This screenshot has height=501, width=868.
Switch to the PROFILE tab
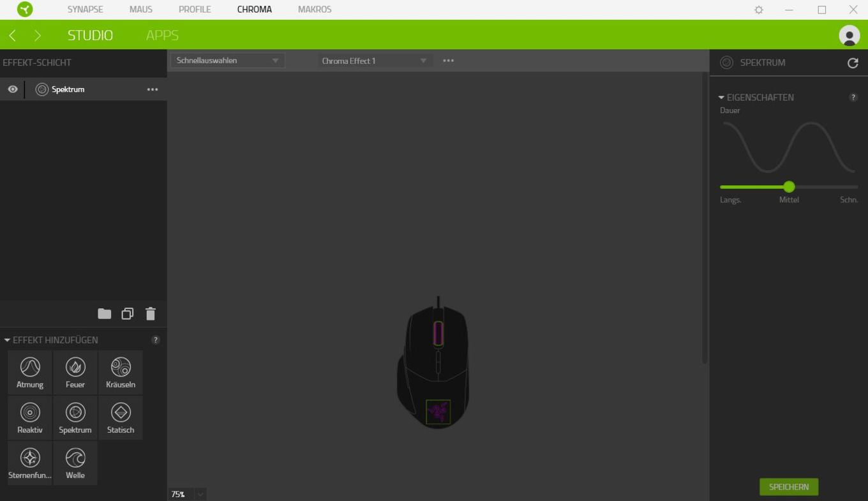(x=195, y=10)
